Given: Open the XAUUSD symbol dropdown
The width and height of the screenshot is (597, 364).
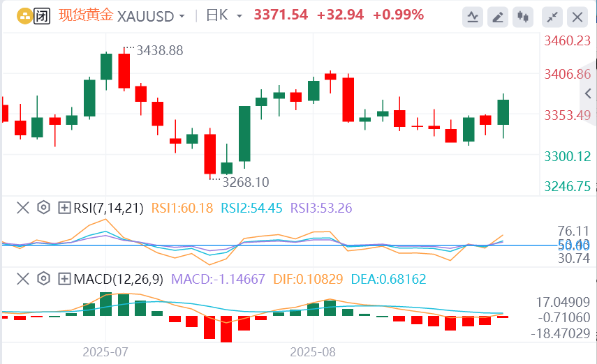Looking at the screenshot, I should pos(152,15).
